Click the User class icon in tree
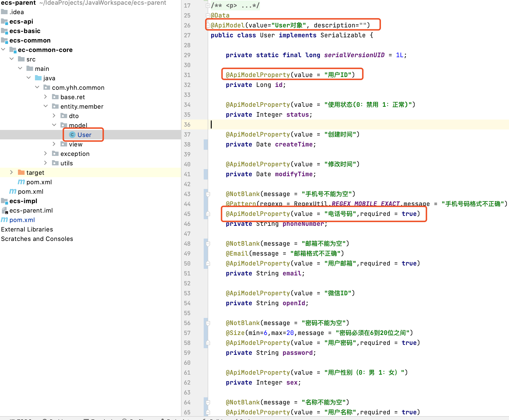 [72, 135]
